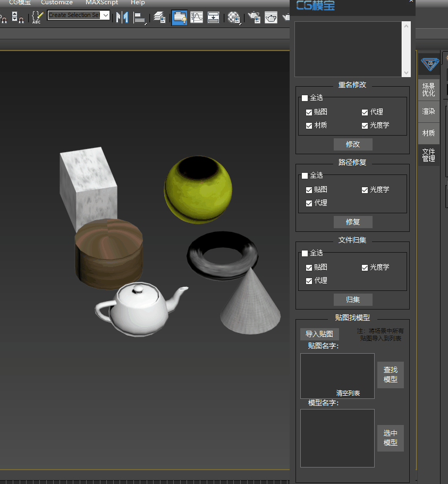Toggle 光度学 under 文件归集

[x=364, y=267]
